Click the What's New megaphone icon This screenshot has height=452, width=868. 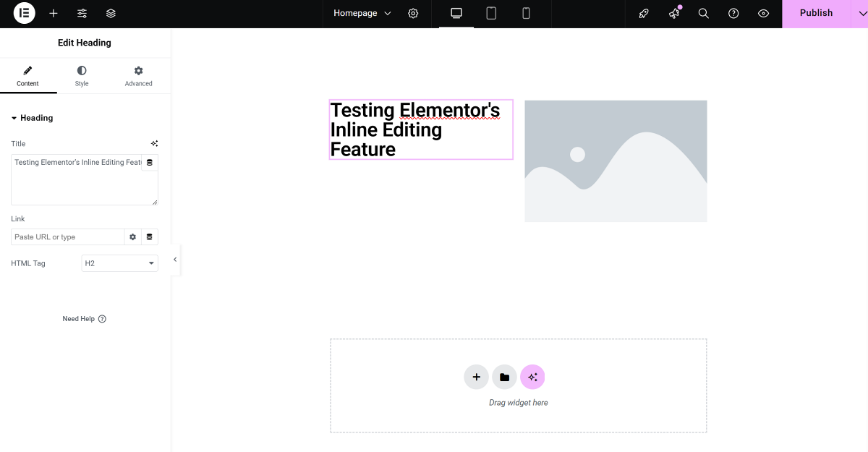674,14
